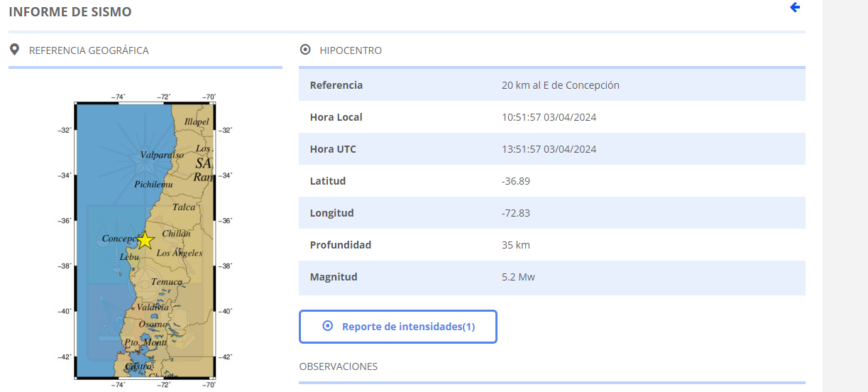Image resolution: width=868 pixels, height=392 pixels.
Task: Click the blue back arrow icon
Action: (795, 7)
